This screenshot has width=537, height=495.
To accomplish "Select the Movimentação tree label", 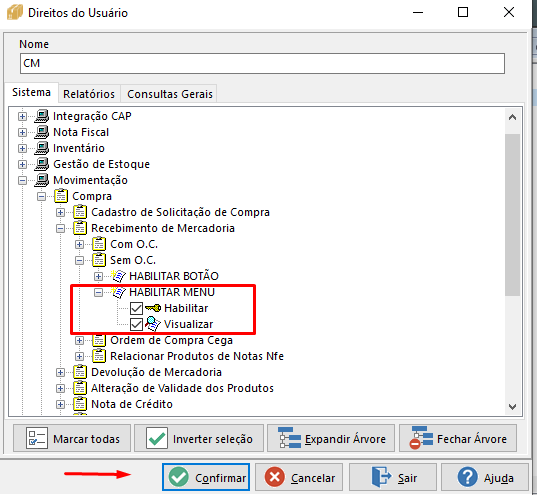I will pyautogui.click(x=90, y=180).
